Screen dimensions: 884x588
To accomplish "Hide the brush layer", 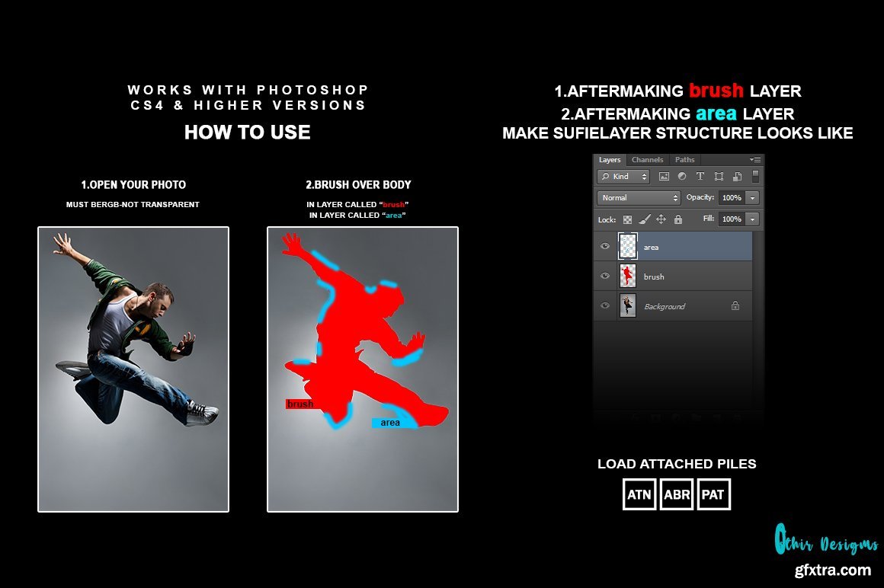I will coord(605,276).
